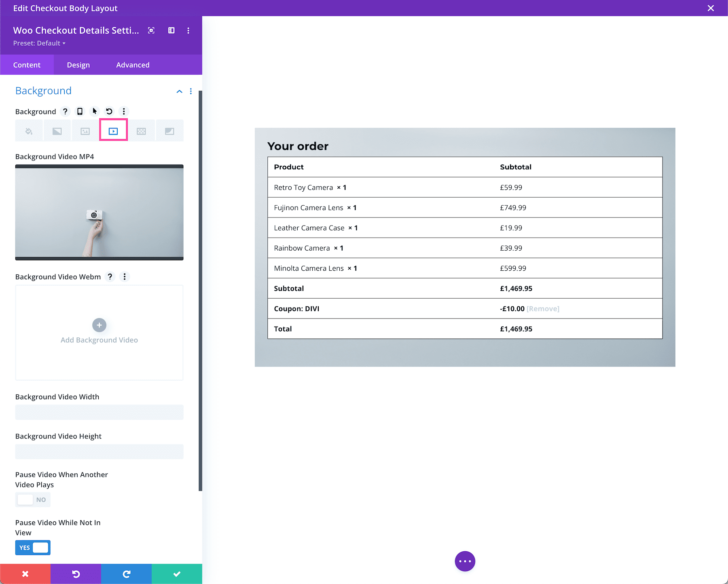The width and height of the screenshot is (728, 584).
Task: Reset Background settings with the undo-circle icon
Action: (x=109, y=111)
